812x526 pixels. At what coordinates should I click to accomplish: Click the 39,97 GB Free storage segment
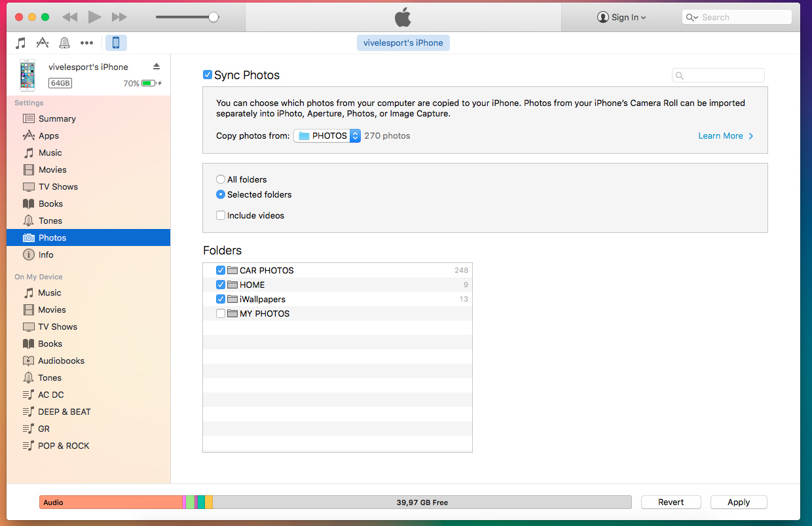[422, 502]
